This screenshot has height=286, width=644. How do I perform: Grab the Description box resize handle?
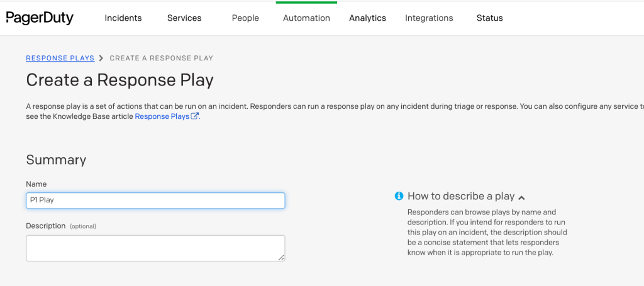pyautogui.click(x=281, y=257)
